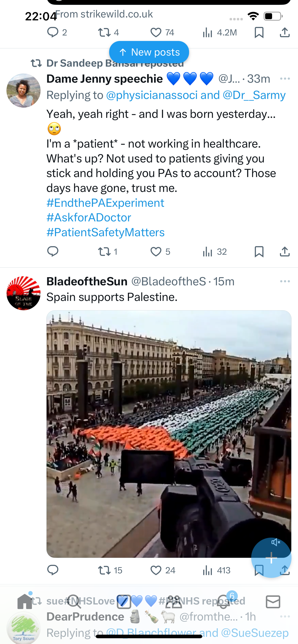298x644 pixels.
Task: Open more options on Dame Jenny's post
Action: point(285,79)
